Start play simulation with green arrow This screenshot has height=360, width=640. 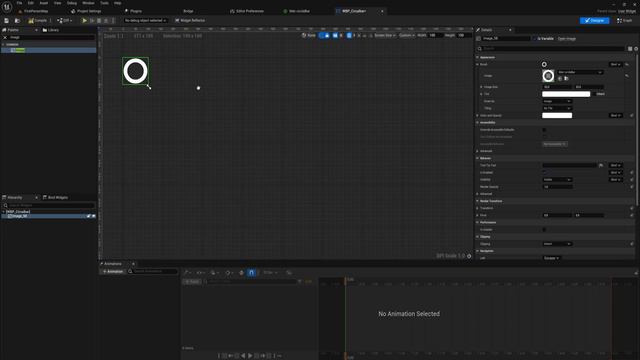84,20
